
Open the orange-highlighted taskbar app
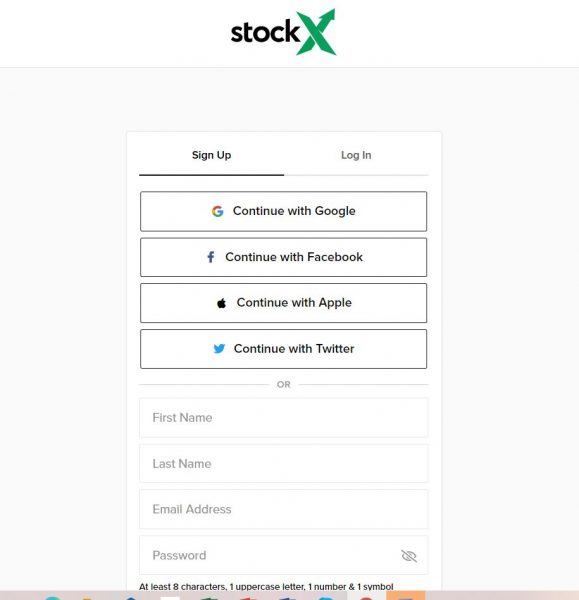coord(406,595)
